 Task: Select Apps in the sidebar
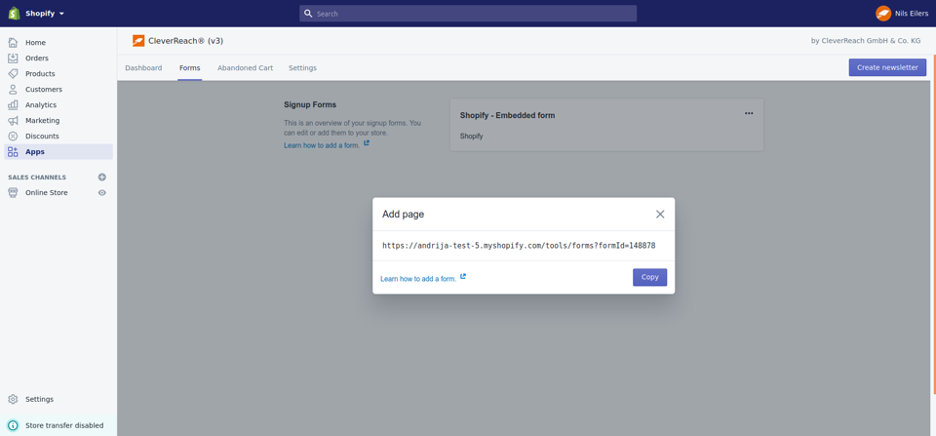pyautogui.click(x=58, y=152)
